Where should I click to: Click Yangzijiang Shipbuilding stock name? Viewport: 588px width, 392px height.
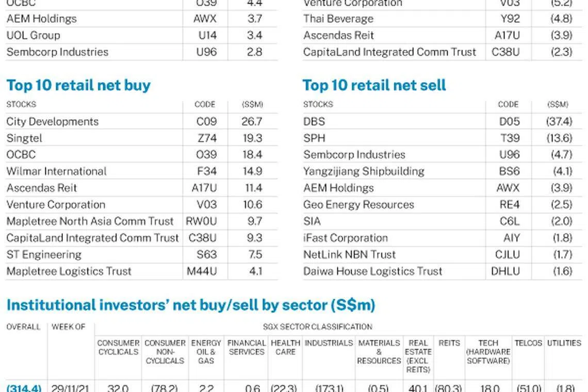(364, 171)
